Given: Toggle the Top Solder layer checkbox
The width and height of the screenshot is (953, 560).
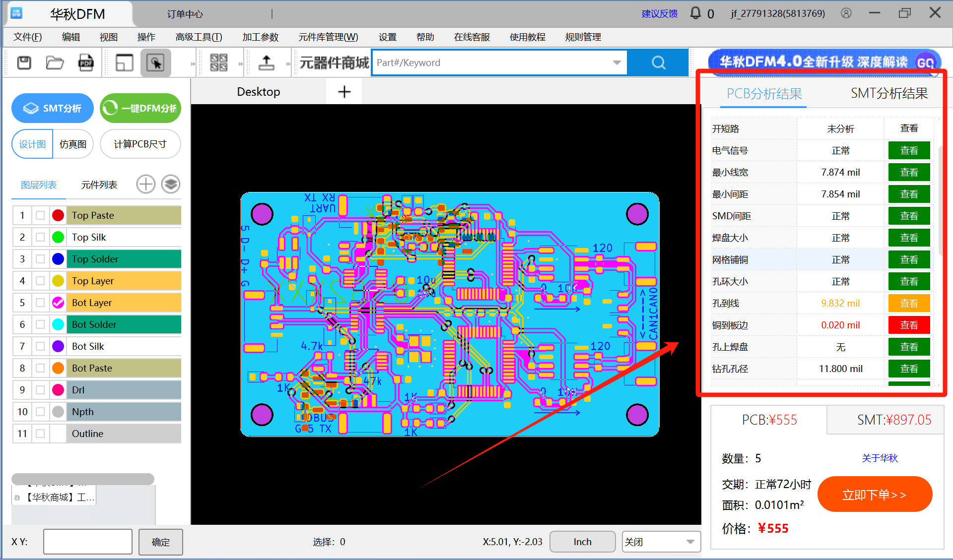Looking at the screenshot, I should [40, 259].
